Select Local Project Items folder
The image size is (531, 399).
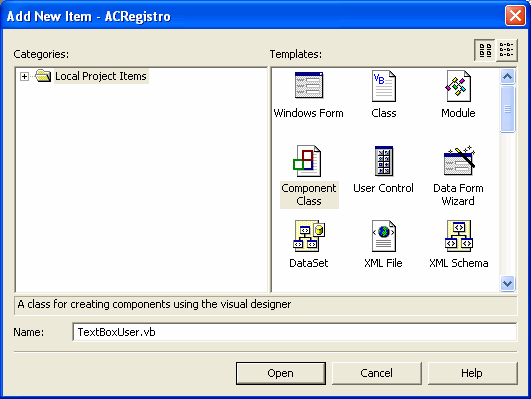[101, 76]
